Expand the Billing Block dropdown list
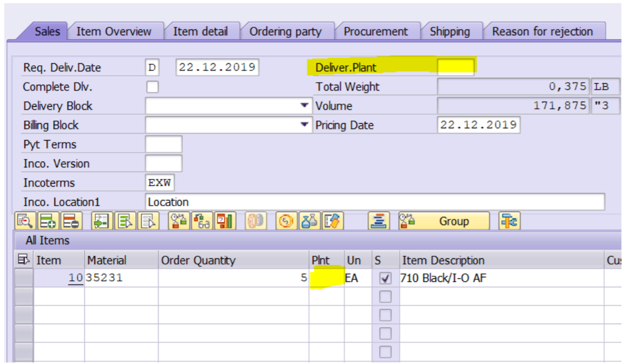This screenshot has height=364, width=627. click(304, 125)
